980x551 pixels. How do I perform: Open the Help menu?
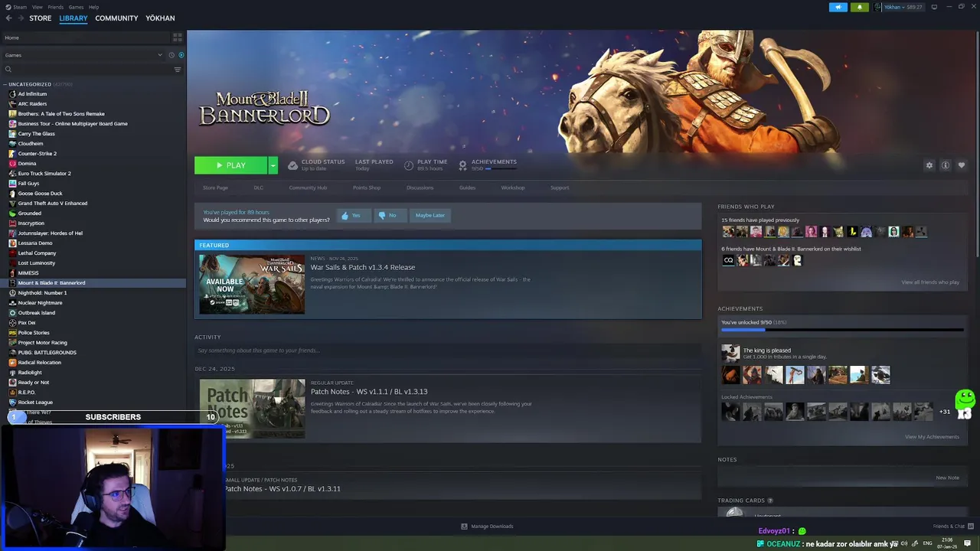[93, 7]
